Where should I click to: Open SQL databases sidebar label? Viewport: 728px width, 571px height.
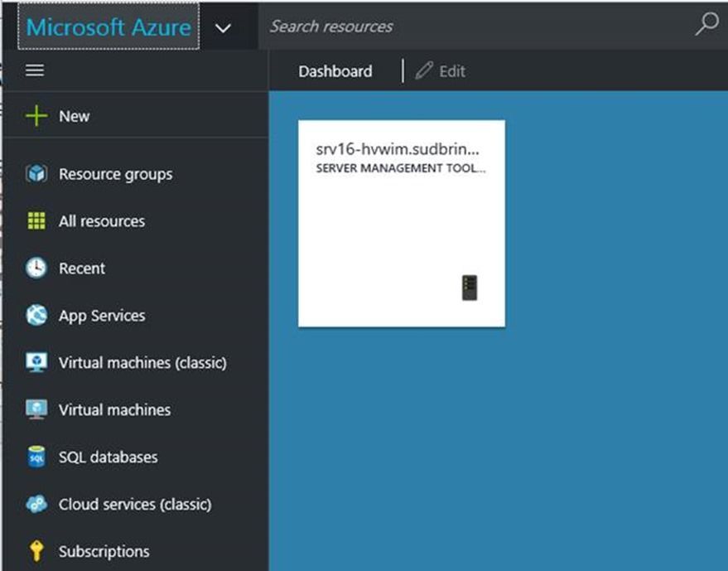click(x=108, y=457)
